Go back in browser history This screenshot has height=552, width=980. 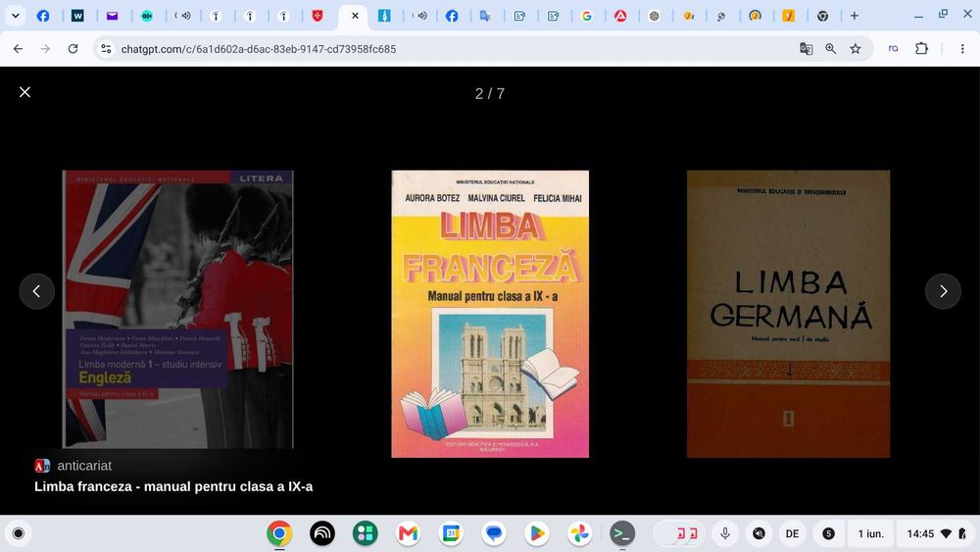pos(18,49)
